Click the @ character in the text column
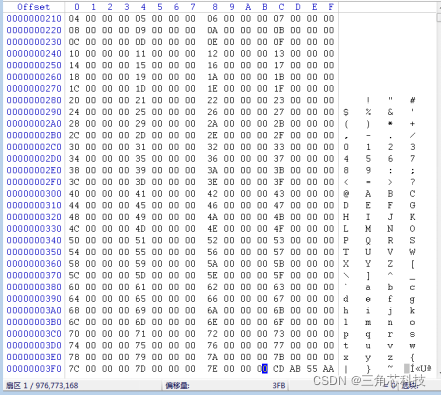 [x=346, y=194]
